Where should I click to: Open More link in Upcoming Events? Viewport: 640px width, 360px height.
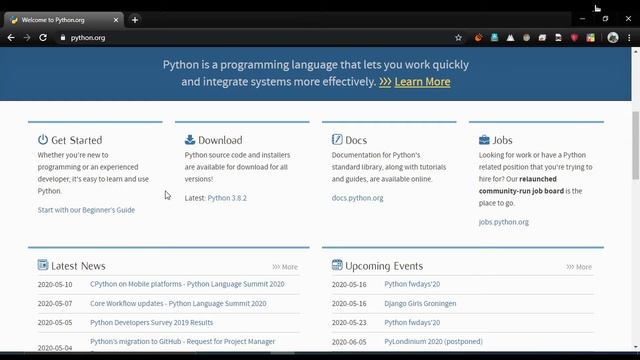(x=579, y=267)
